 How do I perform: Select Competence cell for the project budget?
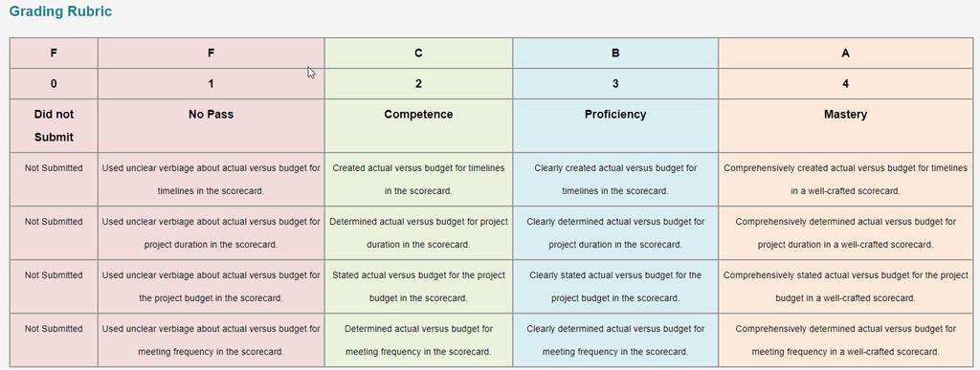[418, 287]
